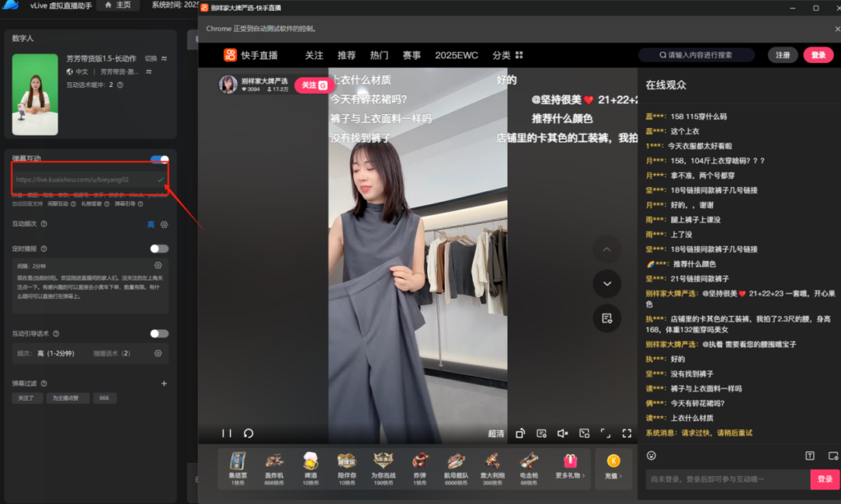Click plus icon to add 弹幕过滤
Viewport: 841px width, 504px height.
click(164, 383)
